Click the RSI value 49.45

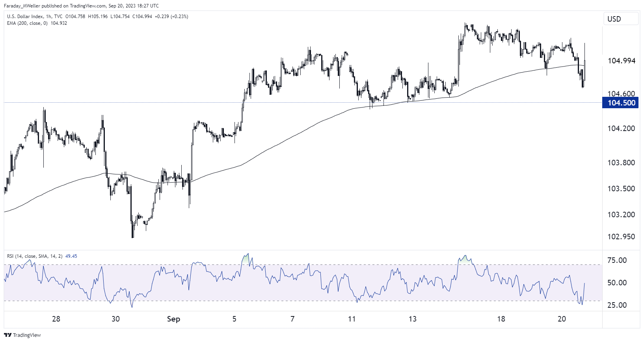pos(71,256)
